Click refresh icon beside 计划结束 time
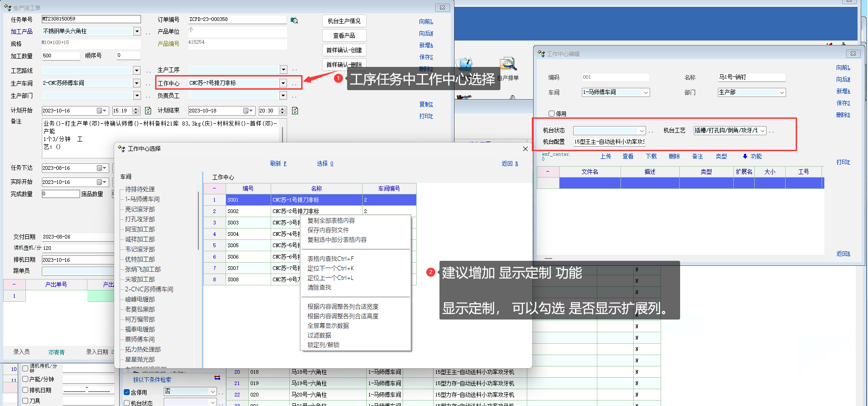The width and height of the screenshot is (868, 406). (x=295, y=111)
